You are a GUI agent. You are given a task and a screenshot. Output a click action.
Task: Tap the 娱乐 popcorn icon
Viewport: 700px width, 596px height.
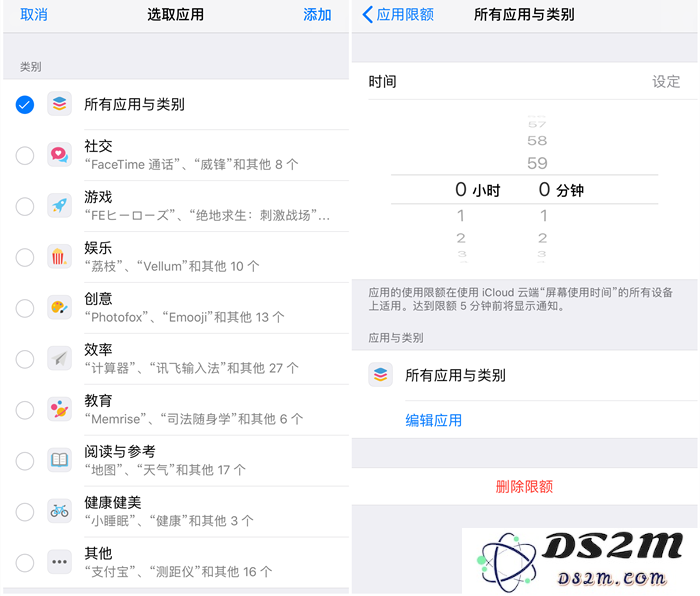tap(59, 257)
